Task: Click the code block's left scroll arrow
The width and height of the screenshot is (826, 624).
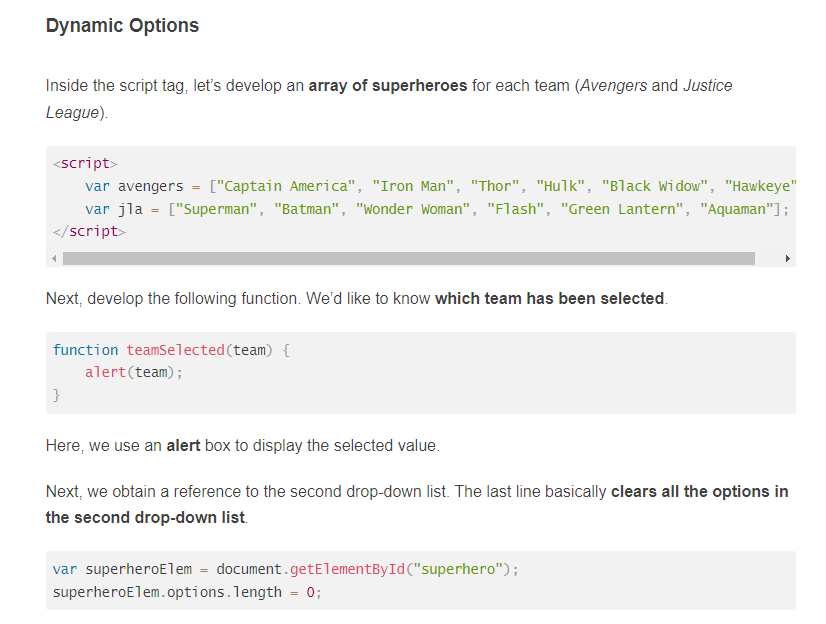Action: click(x=54, y=259)
